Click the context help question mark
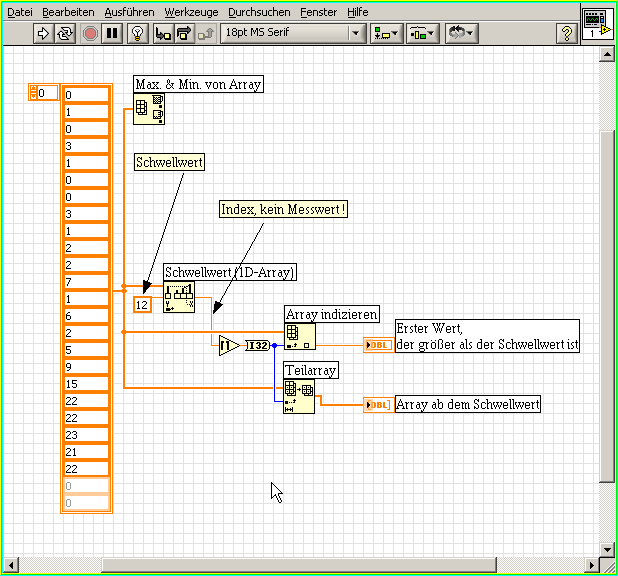618x576 pixels. coord(567,33)
